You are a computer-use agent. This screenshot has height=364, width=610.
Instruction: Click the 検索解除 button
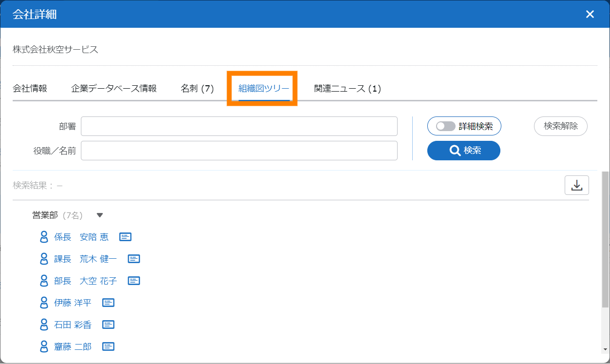click(x=560, y=126)
